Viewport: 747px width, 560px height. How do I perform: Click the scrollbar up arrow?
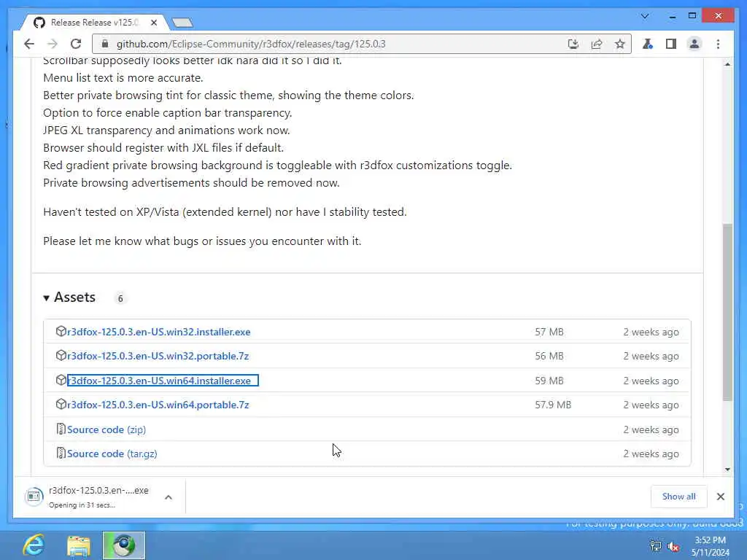click(727, 64)
